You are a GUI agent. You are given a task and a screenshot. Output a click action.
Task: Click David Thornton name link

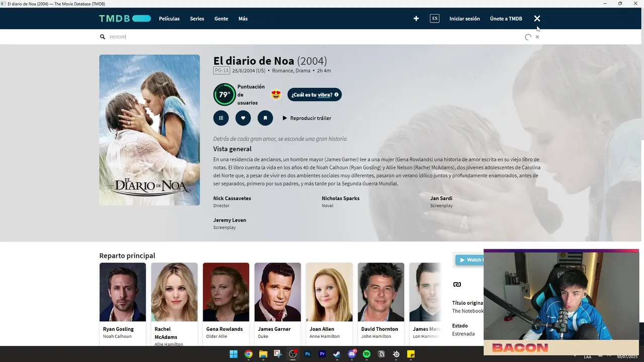(x=380, y=329)
